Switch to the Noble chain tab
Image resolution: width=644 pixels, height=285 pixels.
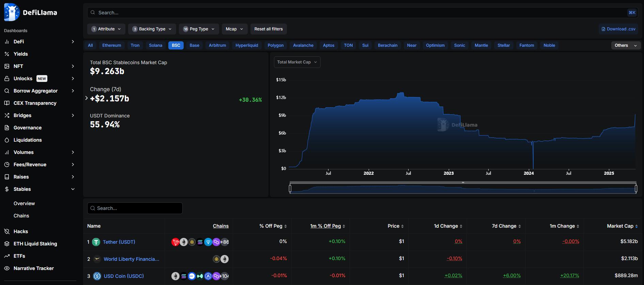pyautogui.click(x=549, y=45)
